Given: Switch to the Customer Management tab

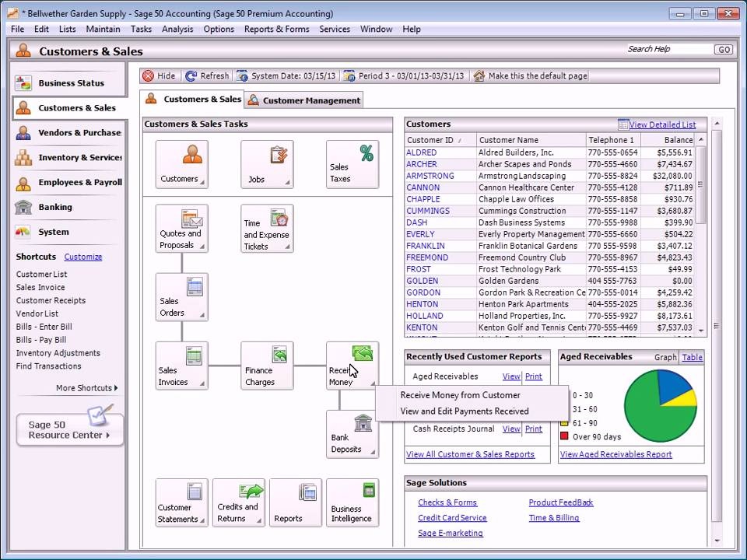Looking at the screenshot, I should point(305,100).
